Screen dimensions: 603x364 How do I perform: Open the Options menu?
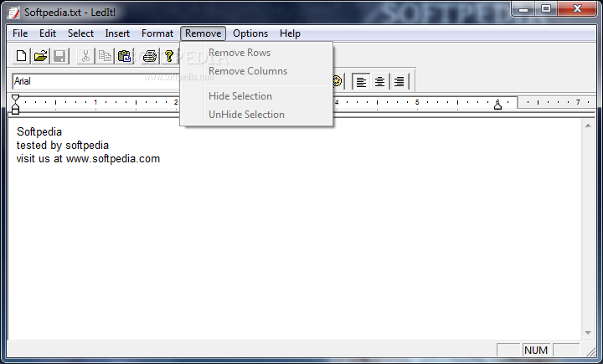(250, 33)
